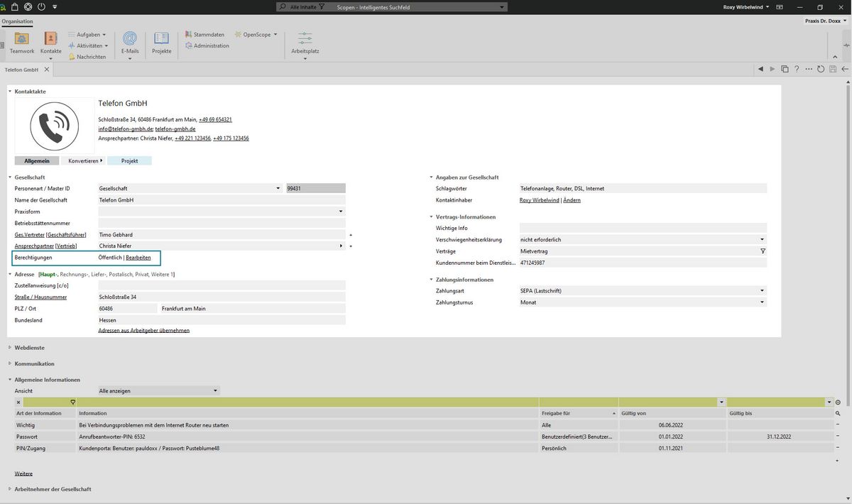
Task: Click the Weitere link below the table
Action: 23,473
